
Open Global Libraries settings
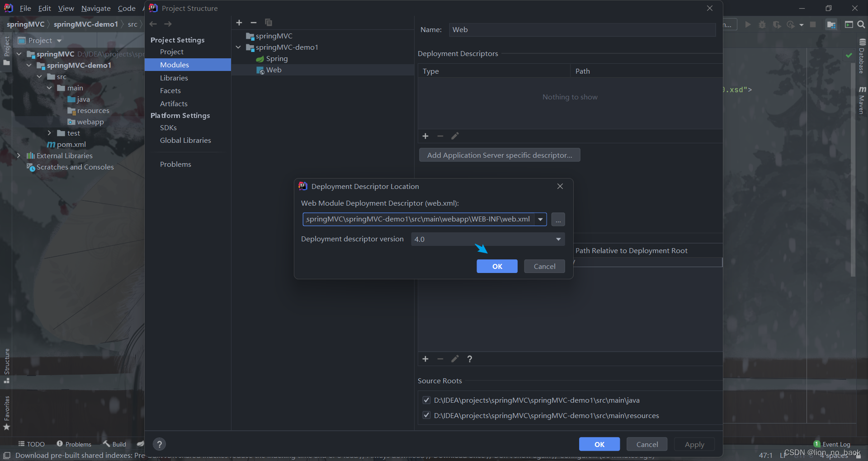(x=185, y=141)
